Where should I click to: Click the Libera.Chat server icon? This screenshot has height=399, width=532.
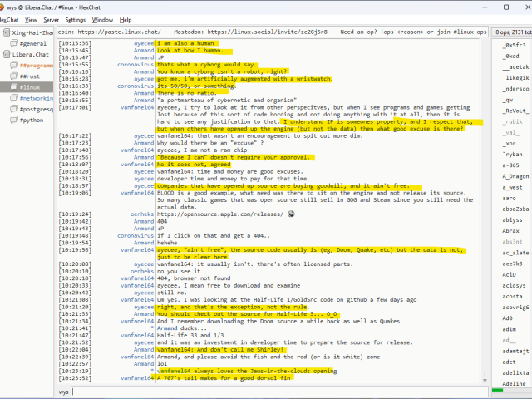[x=6, y=54]
